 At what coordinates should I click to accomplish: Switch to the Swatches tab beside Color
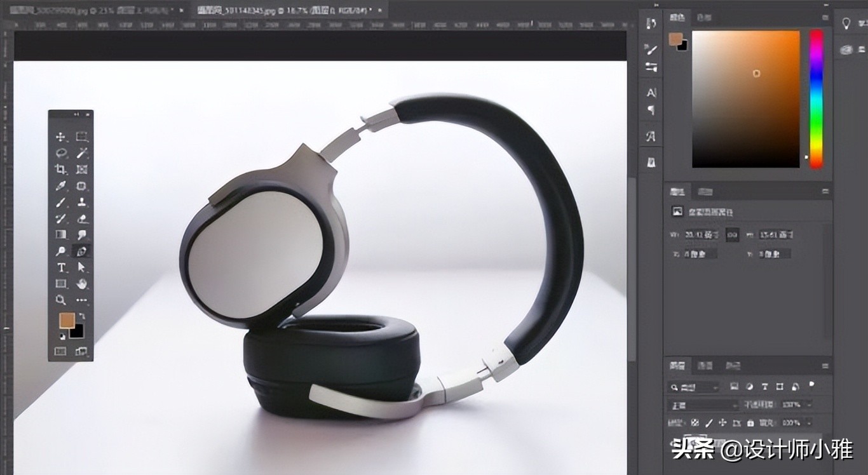[704, 18]
